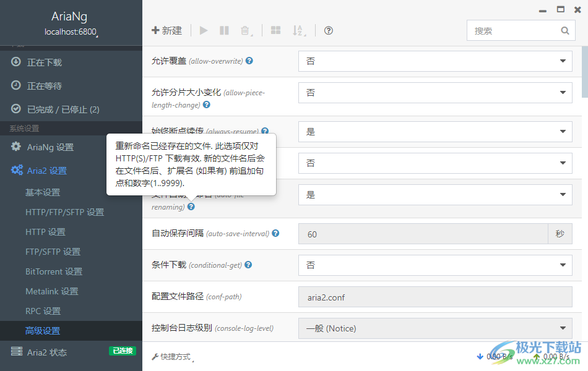The image size is (588, 371).
Task: Select FTP/SFTP 设置 submenu item
Action: 53,252
